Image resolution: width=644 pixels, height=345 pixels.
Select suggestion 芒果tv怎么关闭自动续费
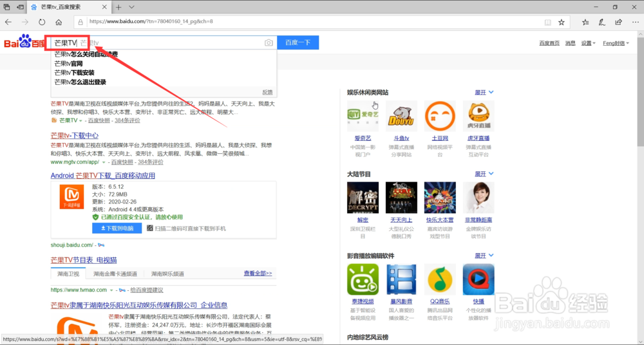pyautogui.click(x=86, y=54)
